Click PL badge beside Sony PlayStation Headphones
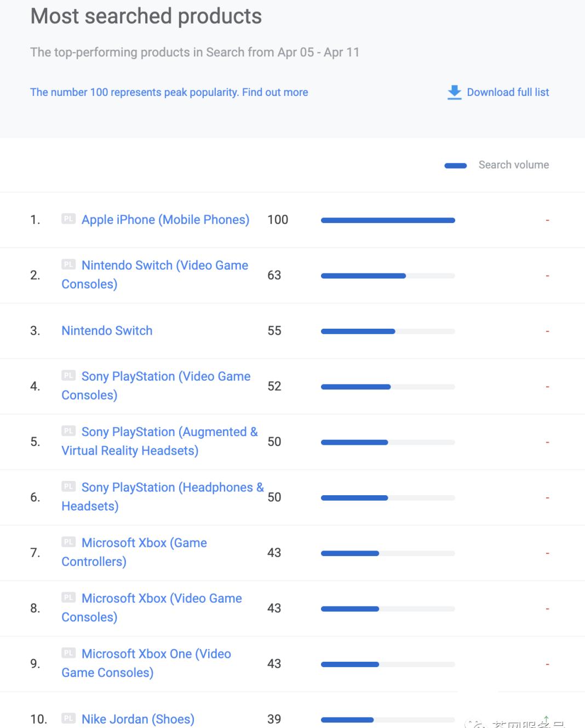 click(x=68, y=486)
